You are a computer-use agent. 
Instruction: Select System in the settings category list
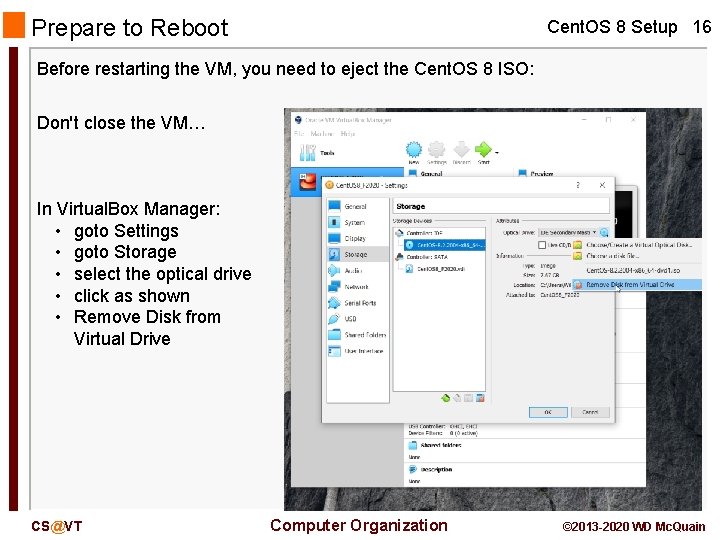(358, 223)
